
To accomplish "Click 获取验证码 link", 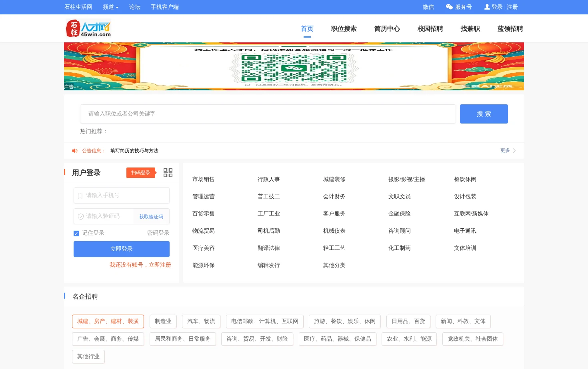I will click(x=151, y=217).
